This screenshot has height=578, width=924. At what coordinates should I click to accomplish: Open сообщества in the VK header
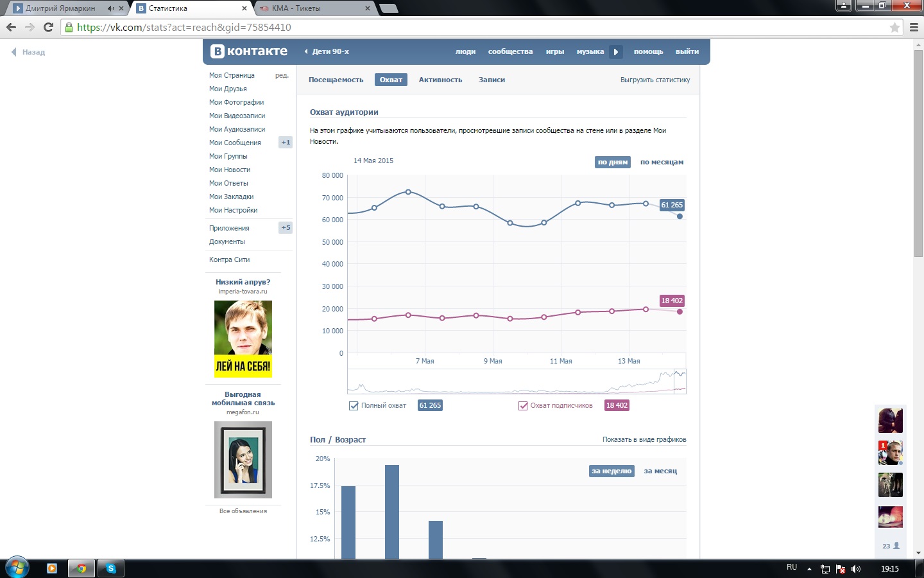510,52
